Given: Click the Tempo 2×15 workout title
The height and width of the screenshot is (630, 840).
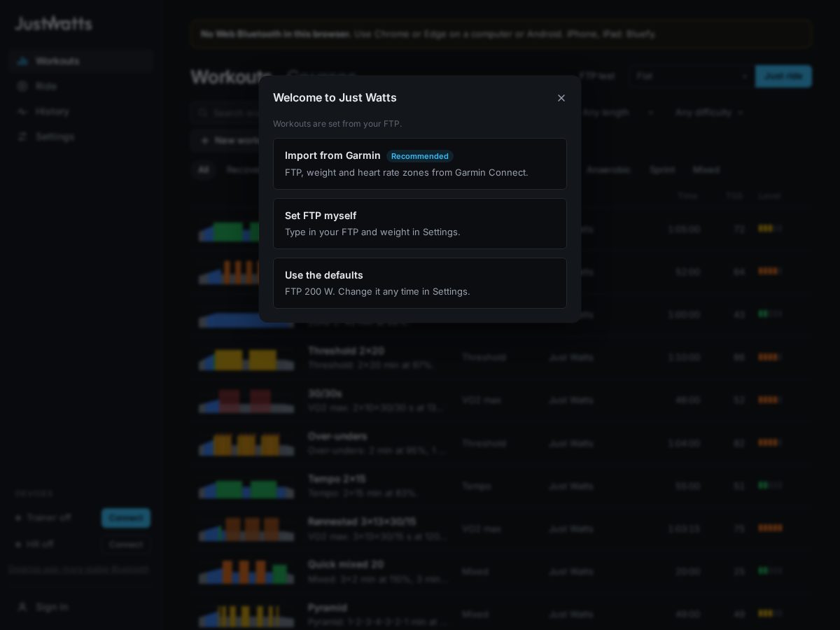Looking at the screenshot, I should coord(337,479).
